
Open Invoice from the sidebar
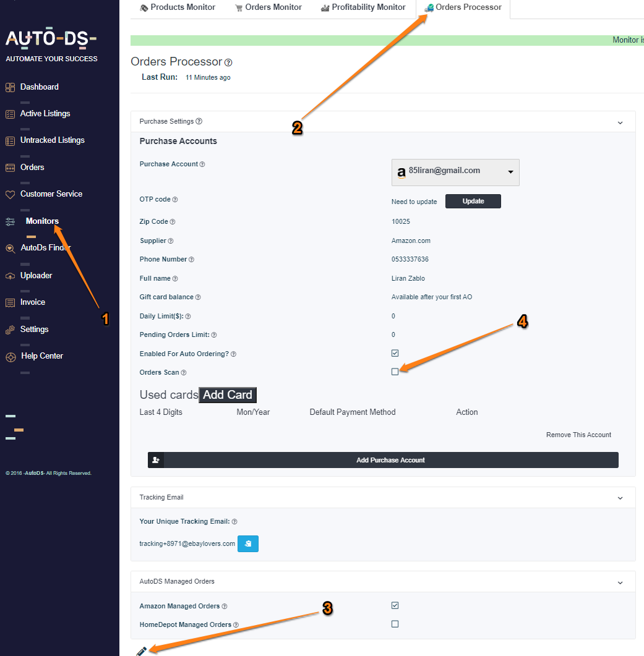pyautogui.click(x=33, y=302)
